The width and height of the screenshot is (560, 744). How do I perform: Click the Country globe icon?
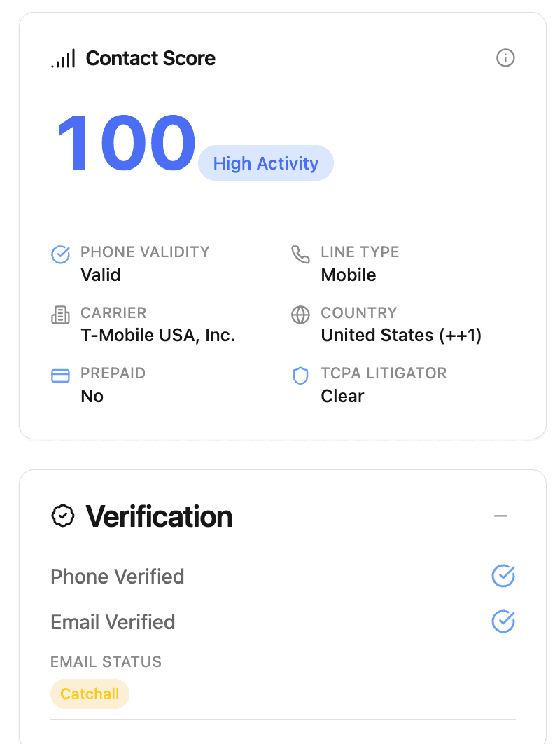coord(300,315)
